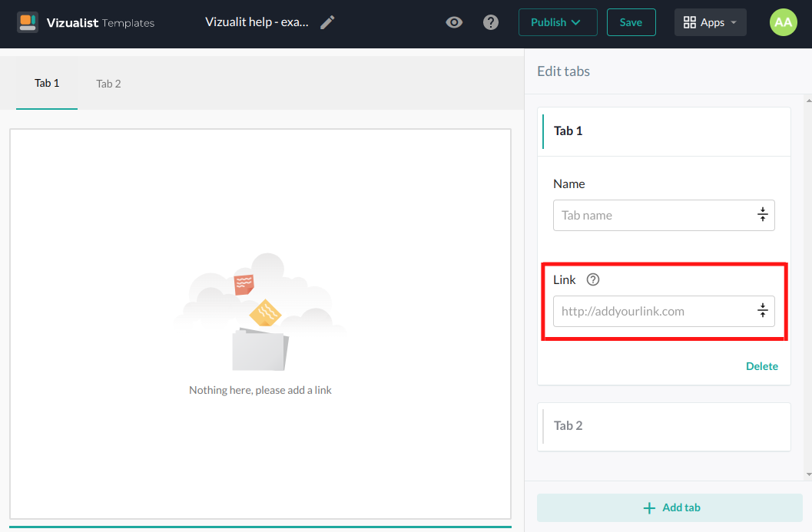
Task: Expand the Publish dropdown
Action: coord(557,22)
